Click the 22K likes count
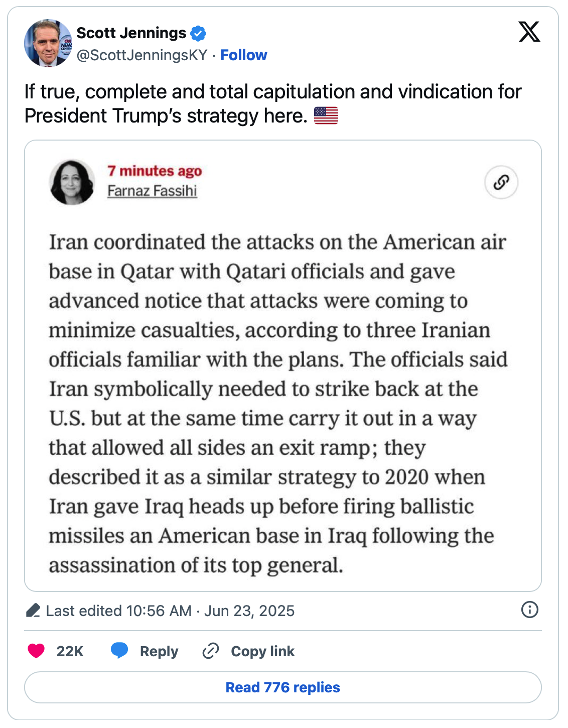568x728 pixels. point(70,651)
